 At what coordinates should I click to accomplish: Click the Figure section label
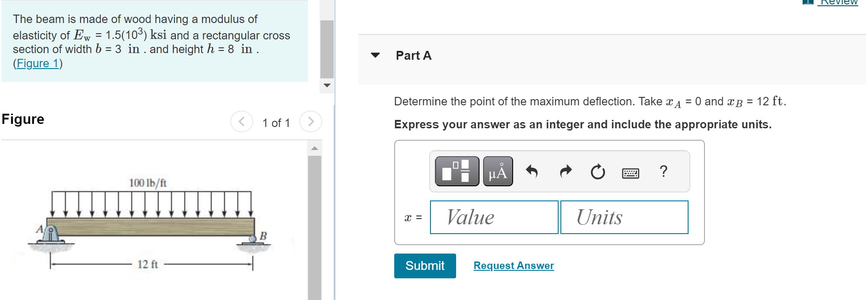coord(23,119)
